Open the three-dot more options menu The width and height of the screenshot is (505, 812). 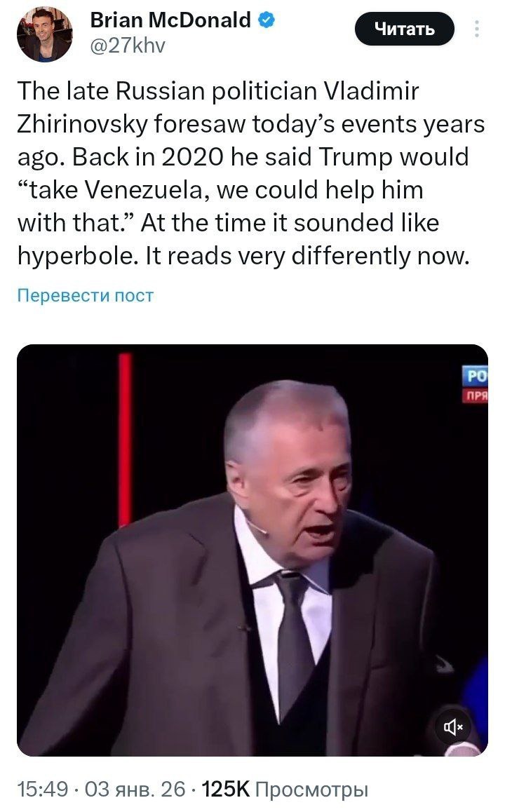pos(476,29)
